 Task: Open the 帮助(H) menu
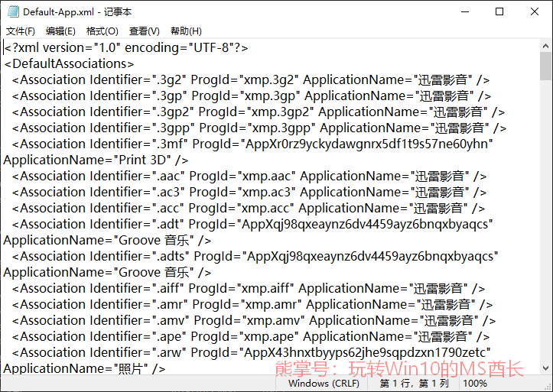click(186, 31)
